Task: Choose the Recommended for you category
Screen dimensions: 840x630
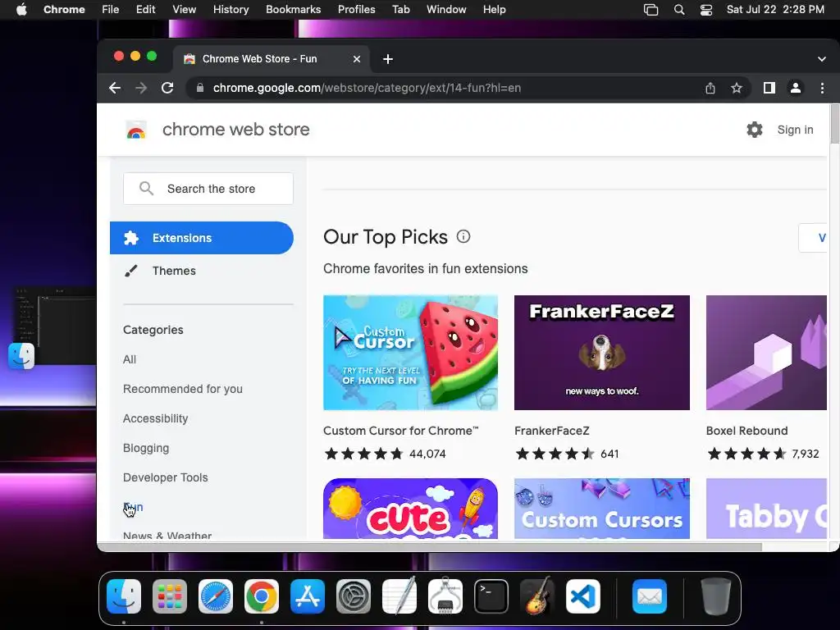Action: [183, 389]
